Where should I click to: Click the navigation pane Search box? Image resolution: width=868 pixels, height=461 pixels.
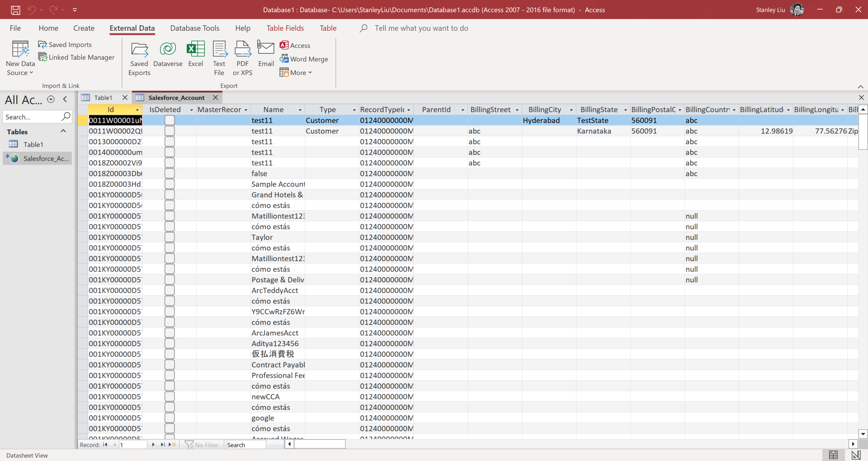click(33, 117)
